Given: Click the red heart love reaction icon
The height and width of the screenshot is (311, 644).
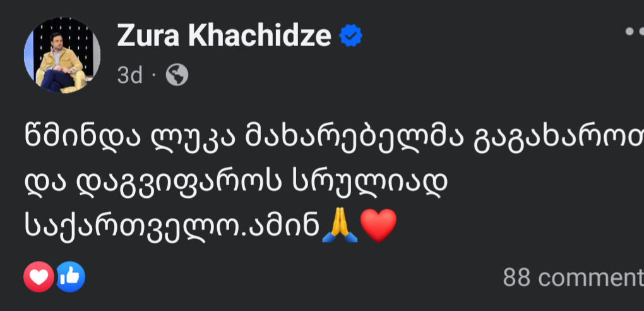Looking at the screenshot, I should pyautogui.click(x=39, y=277).
